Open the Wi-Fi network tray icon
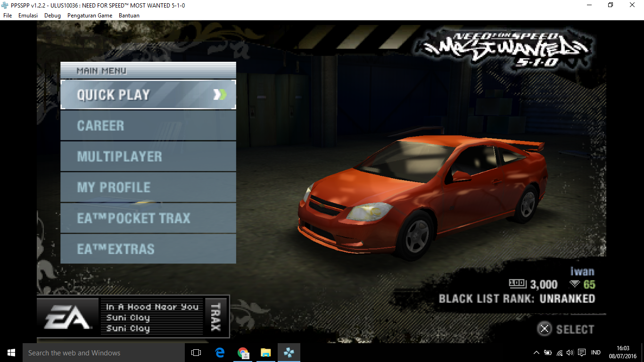This screenshot has width=644, height=362. [560, 353]
